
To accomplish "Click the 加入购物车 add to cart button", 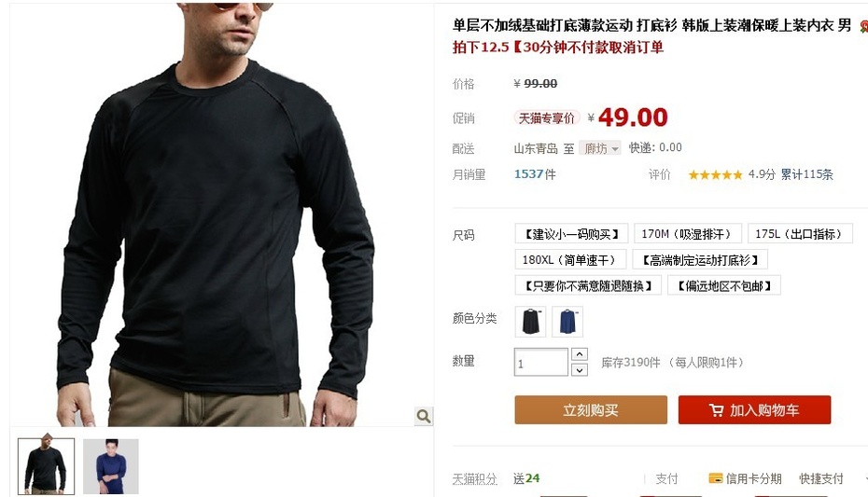I will [754, 410].
